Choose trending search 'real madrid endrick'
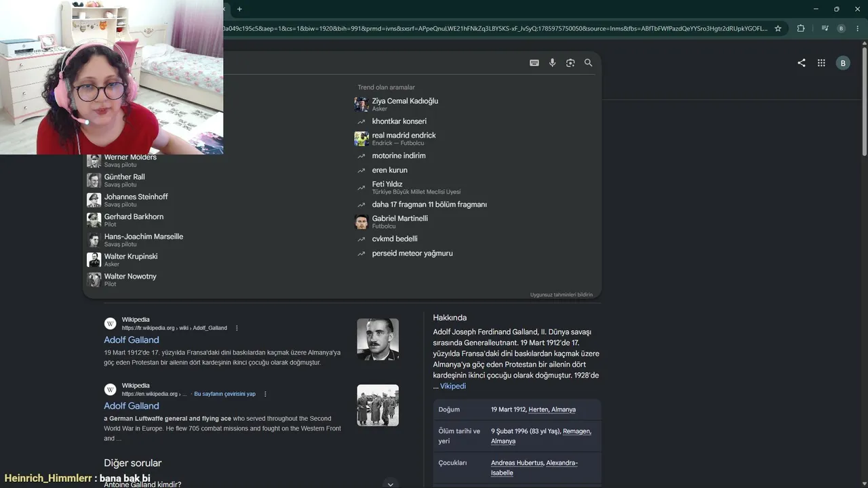The height and width of the screenshot is (488, 868). point(395,138)
